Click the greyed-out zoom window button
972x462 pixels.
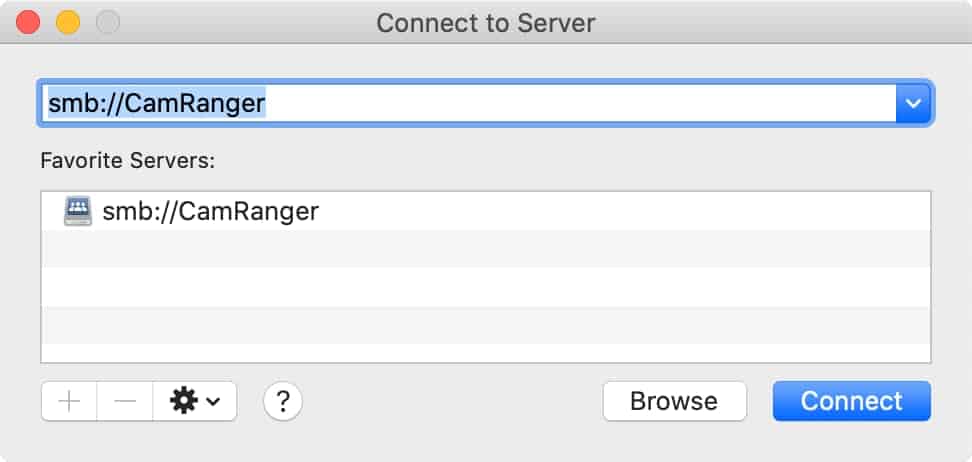tap(108, 23)
